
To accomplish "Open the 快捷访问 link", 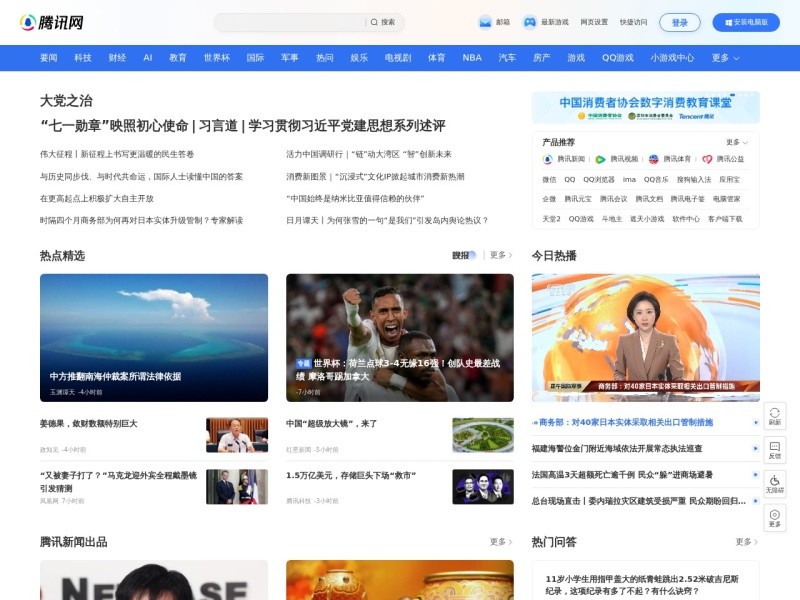I will pos(633,22).
